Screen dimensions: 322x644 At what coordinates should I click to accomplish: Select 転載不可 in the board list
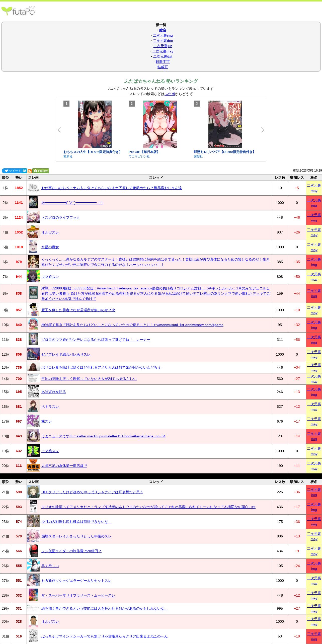(x=163, y=62)
